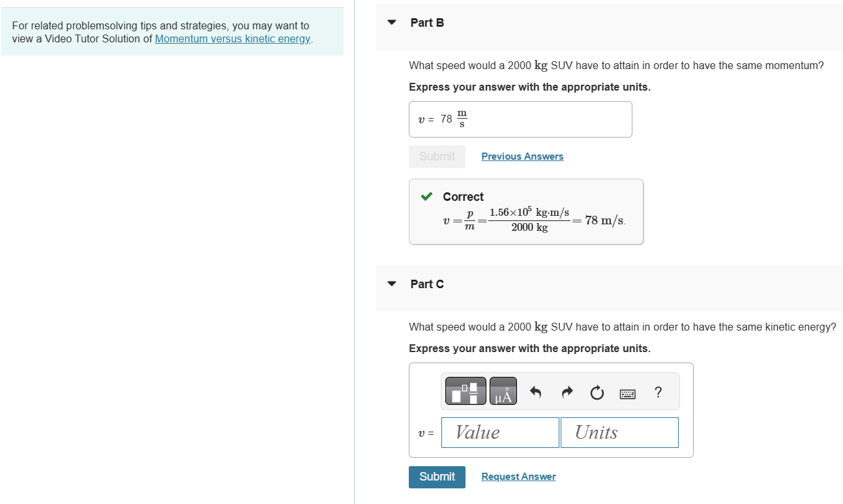The width and height of the screenshot is (843, 504).
Task: Undo the last equation entry
Action: click(535, 391)
